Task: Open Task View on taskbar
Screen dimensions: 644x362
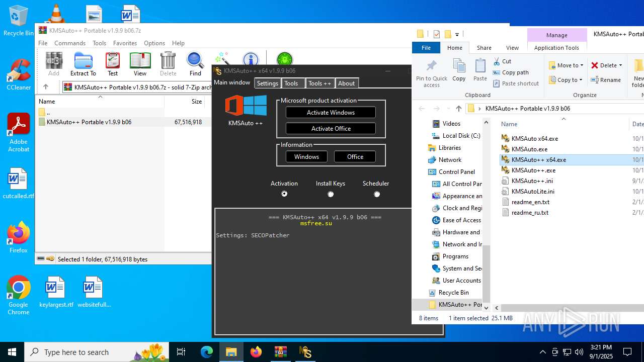Action: tap(181, 352)
